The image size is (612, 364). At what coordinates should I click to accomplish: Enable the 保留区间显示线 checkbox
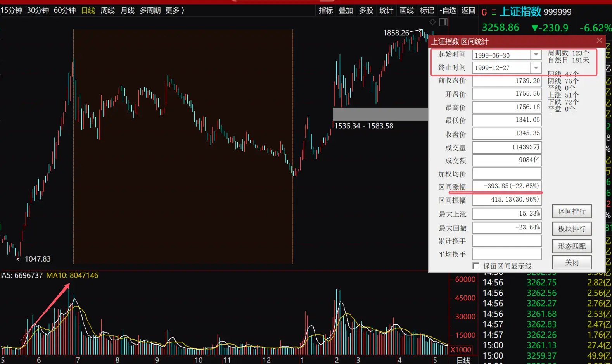[476, 266]
